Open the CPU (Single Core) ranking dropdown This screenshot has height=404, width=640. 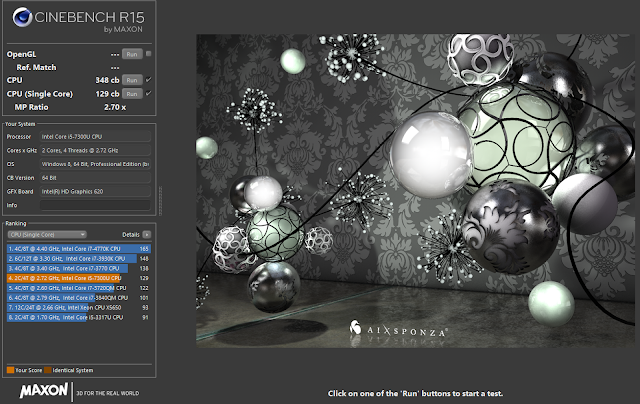47,235
